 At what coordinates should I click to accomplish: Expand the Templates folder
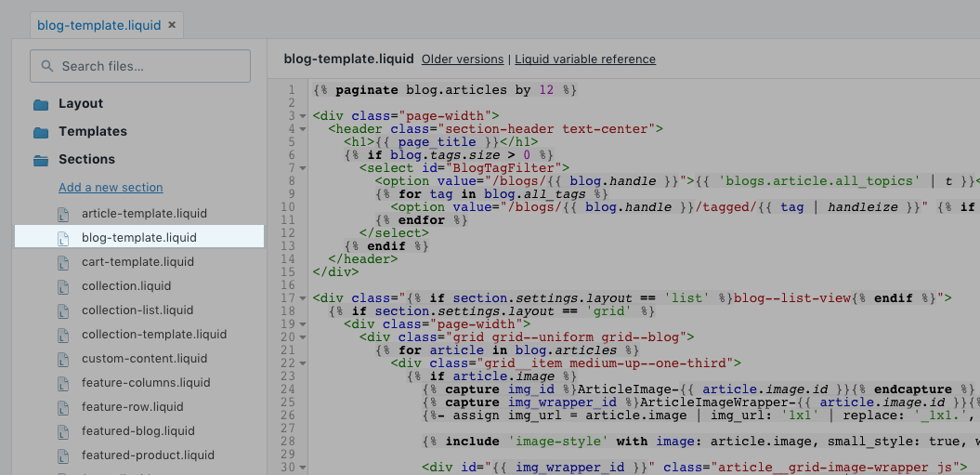(x=93, y=131)
